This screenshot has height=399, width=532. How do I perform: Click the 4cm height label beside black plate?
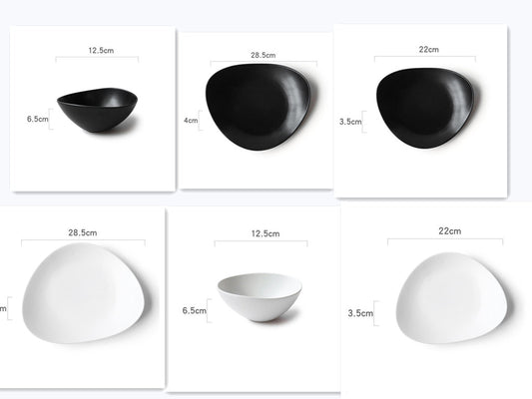point(191,121)
